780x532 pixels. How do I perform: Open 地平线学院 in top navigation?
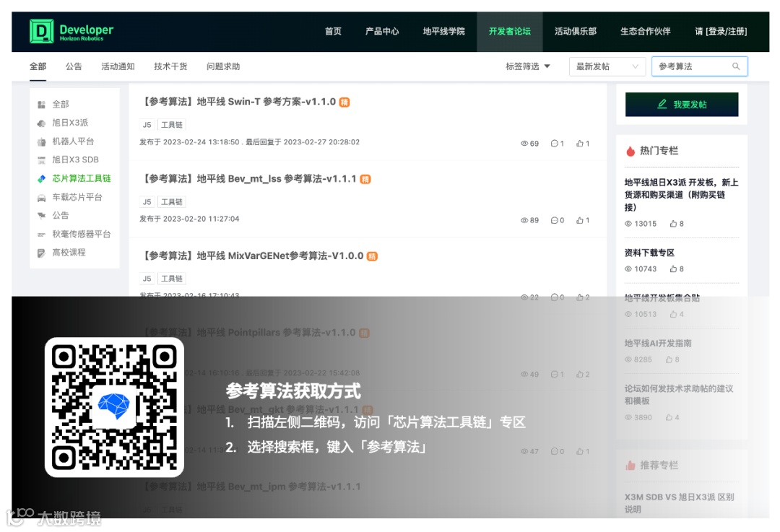443,31
